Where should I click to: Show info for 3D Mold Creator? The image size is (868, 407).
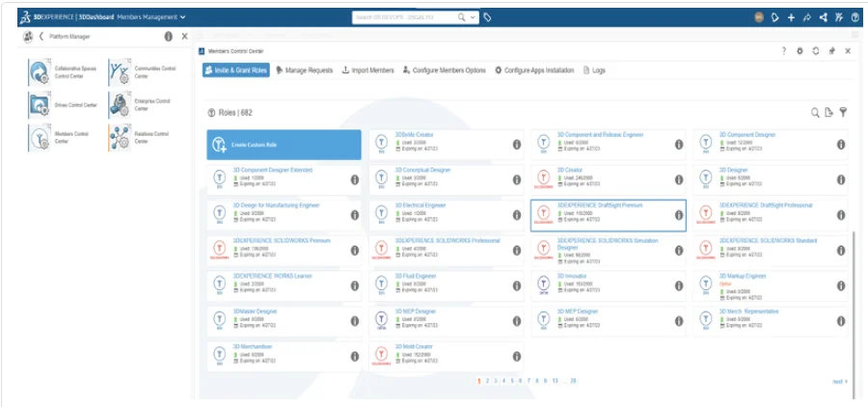[x=517, y=357]
